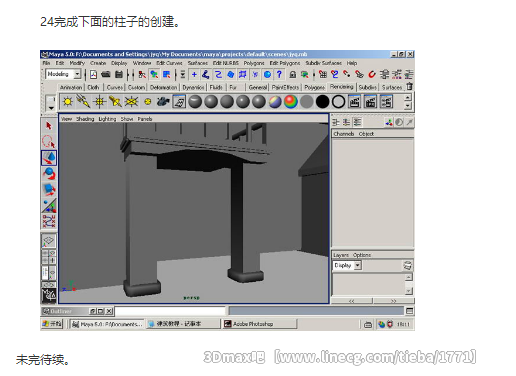Screen dimensions: 516x376
Task: Choose the Move tool in toolbox
Action: pyautogui.click(x=49, y=158)
